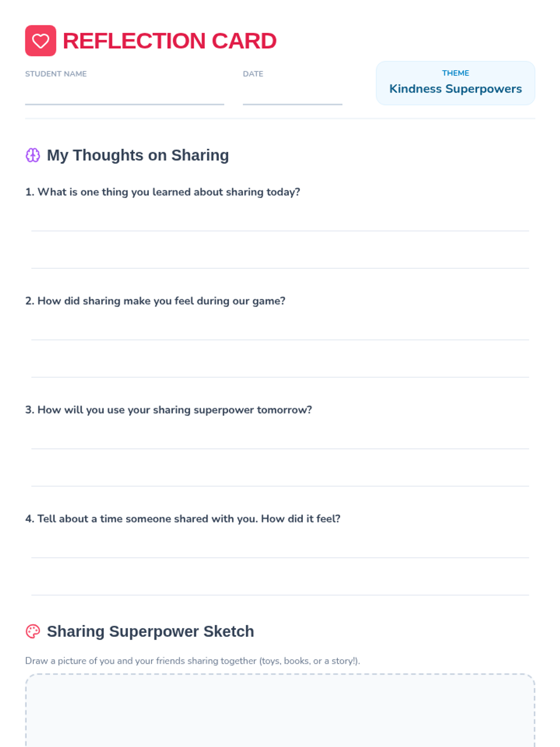Click the Sharing Superpower Sketch heading
This screenshot has width=560, height=747.
(150, 631)
